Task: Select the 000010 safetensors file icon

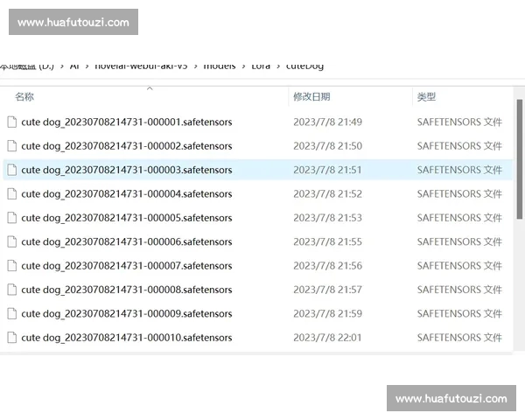Action: pyautogui.click(x=12, y=338)
